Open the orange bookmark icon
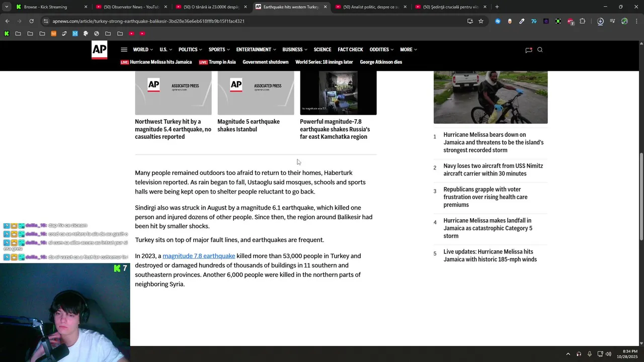 53,34
